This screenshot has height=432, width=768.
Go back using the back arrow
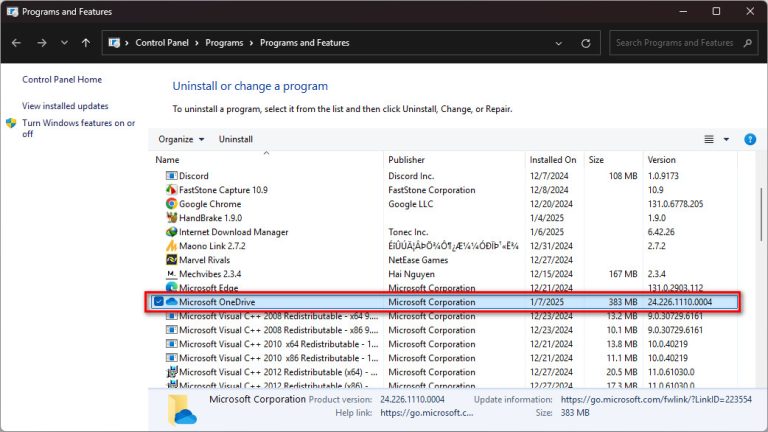(16, 43)
